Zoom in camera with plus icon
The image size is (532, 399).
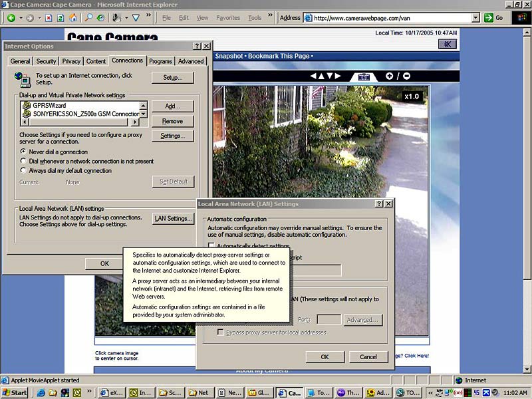pos(389,76)
